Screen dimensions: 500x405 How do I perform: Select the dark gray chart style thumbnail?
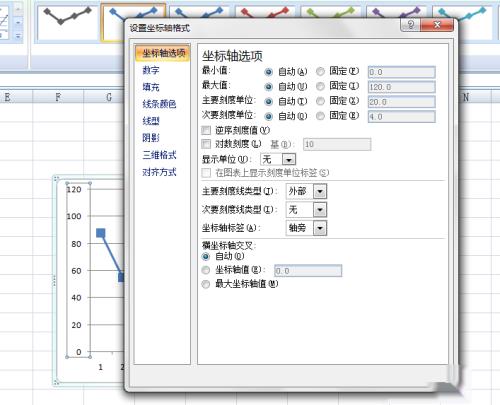[x=67, y=23]
